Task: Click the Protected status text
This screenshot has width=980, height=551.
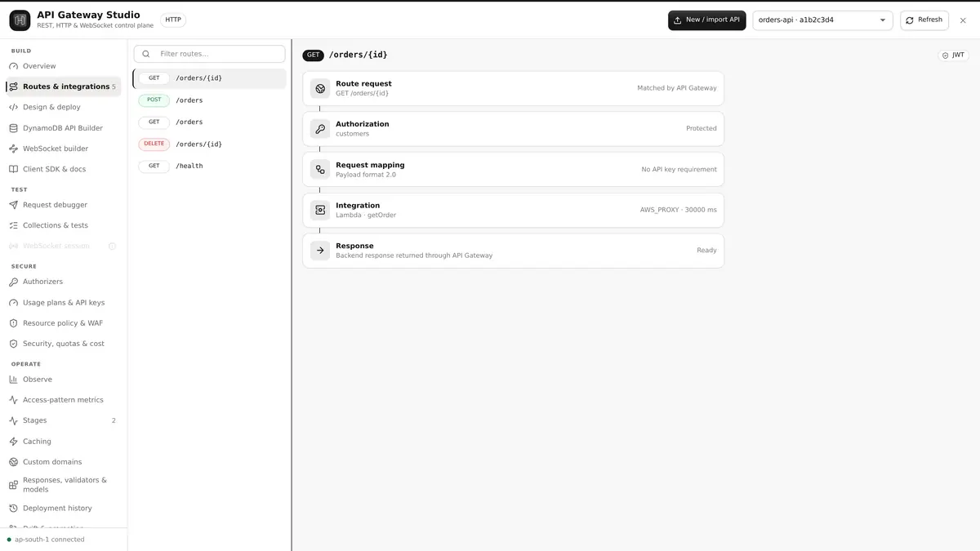Action: [x=701, y=129]
